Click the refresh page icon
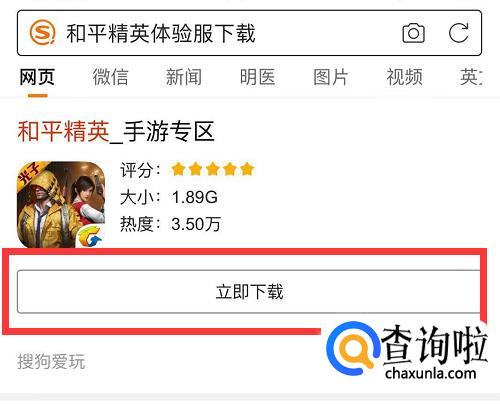Screen dimensions: 500x404 tap(459, 33)
